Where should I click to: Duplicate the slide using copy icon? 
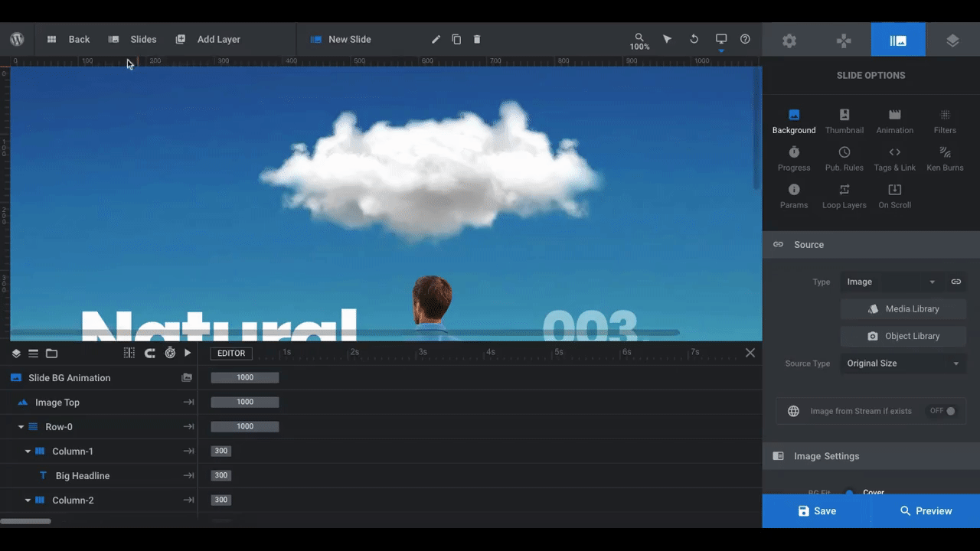coord(456,39)
